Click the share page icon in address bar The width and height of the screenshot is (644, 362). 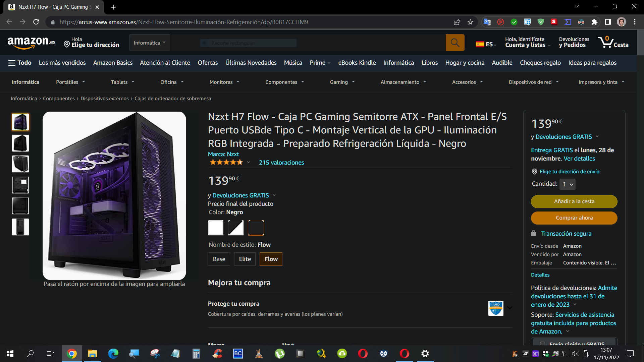(x=457, y=22)
